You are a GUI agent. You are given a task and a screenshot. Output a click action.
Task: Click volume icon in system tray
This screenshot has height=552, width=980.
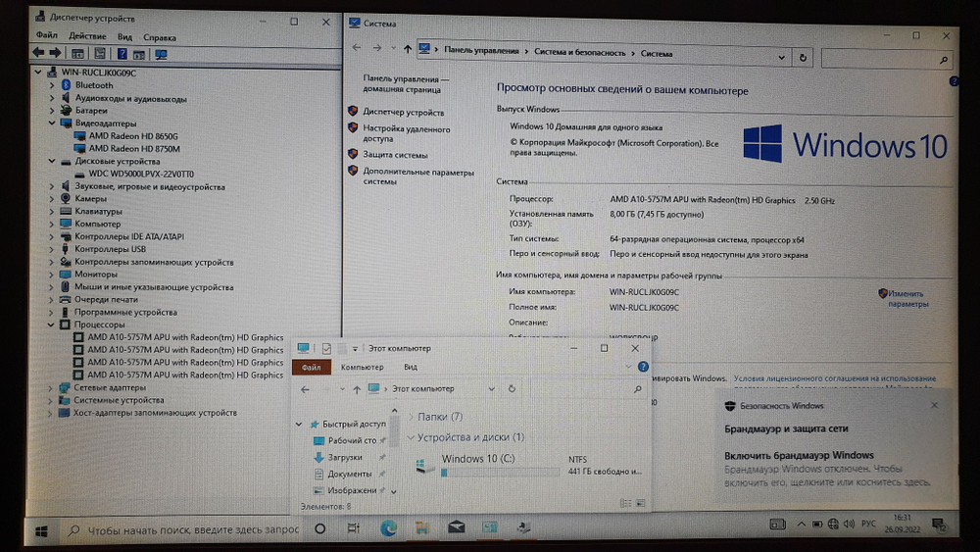(x=849, y=524)
